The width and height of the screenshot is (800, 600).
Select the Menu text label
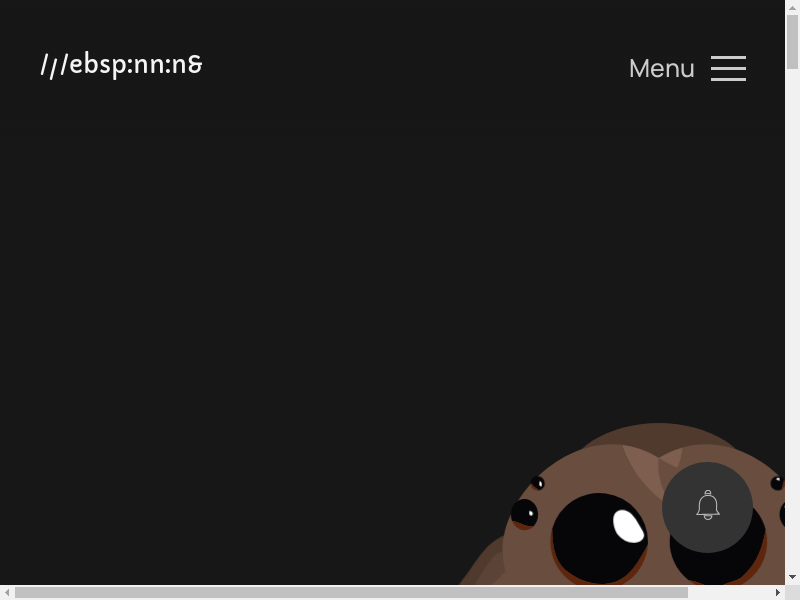coord(661,68)
